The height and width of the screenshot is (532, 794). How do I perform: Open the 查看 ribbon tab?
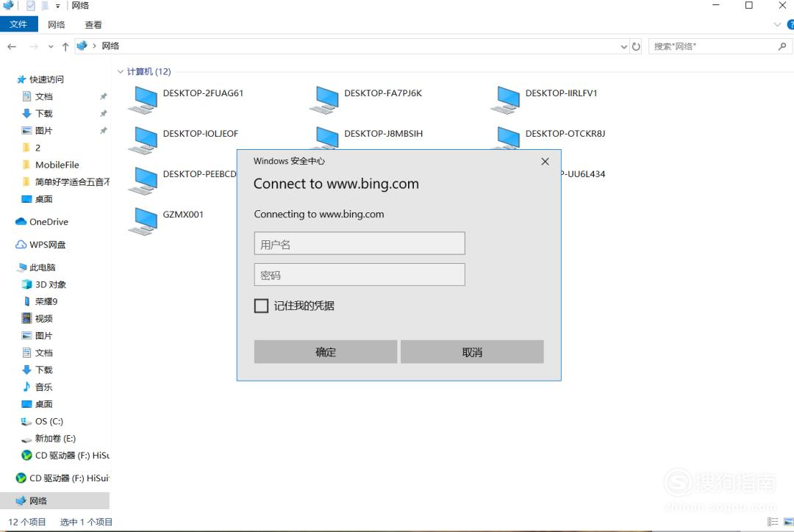point(93,24)
